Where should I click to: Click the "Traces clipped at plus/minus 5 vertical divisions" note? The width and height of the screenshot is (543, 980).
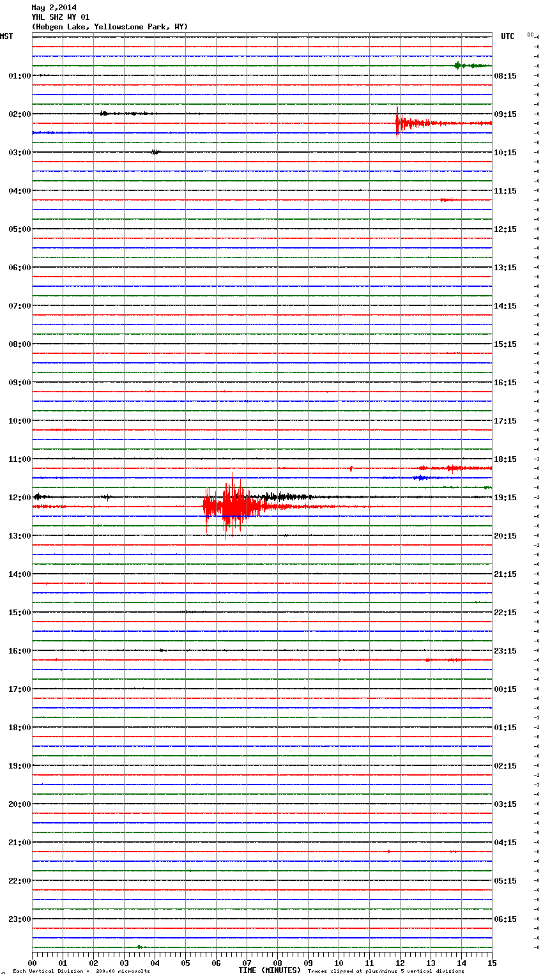click(386, 972)
